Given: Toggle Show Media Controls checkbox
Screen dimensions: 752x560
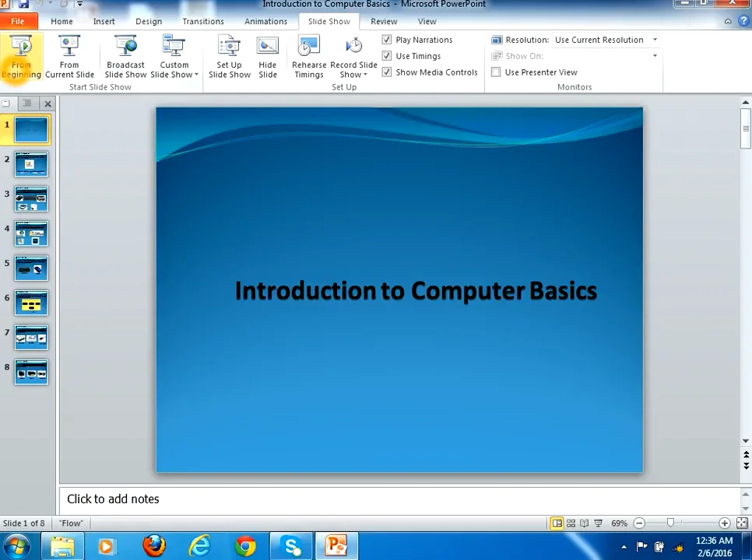Looking at the screenshot, I should click(387, 72).
